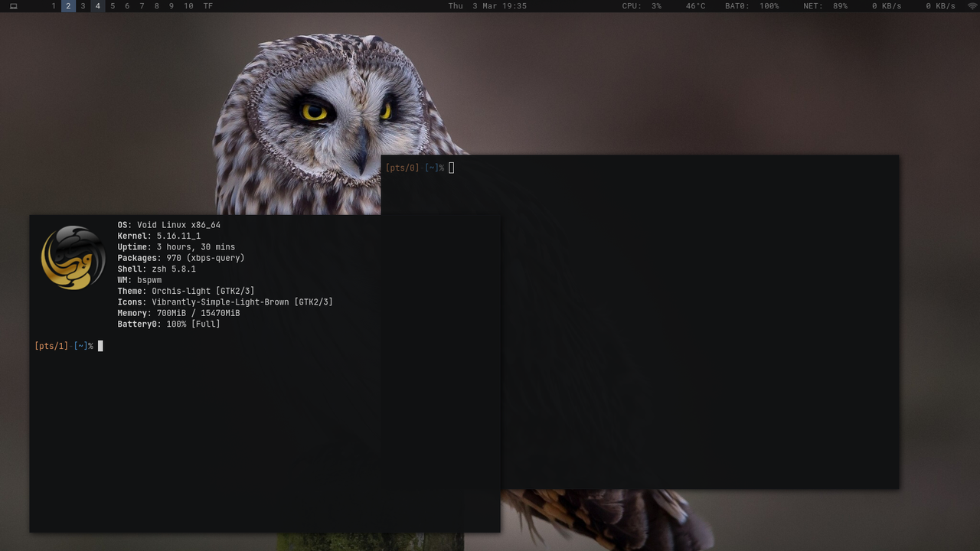
Task: Switch to workspace 6
Action: click(x=127, y=6)
